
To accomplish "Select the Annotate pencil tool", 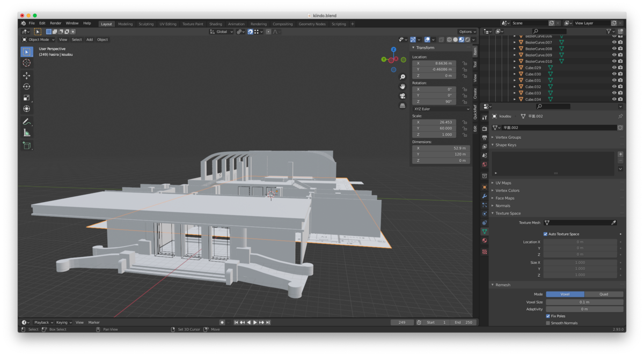I will point(27,122).
